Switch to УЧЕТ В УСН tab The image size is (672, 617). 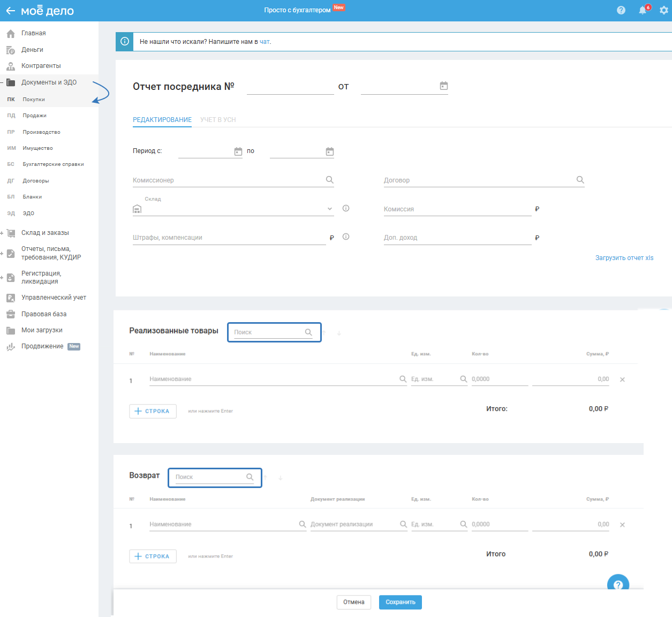tap(218, 120)
